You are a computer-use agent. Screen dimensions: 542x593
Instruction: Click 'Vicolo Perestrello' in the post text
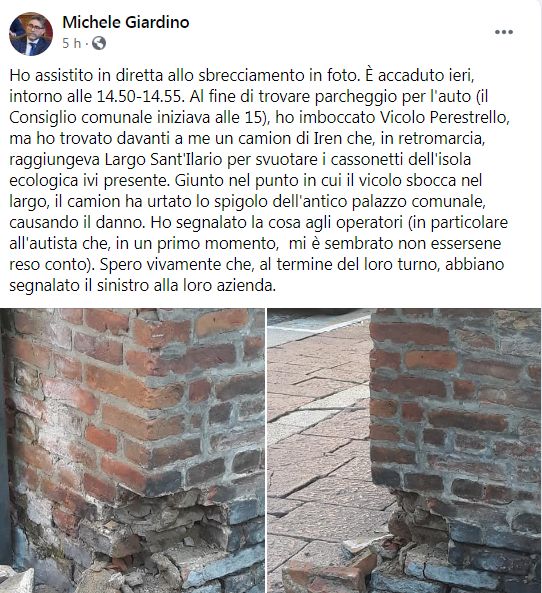(x=443, y=117)
